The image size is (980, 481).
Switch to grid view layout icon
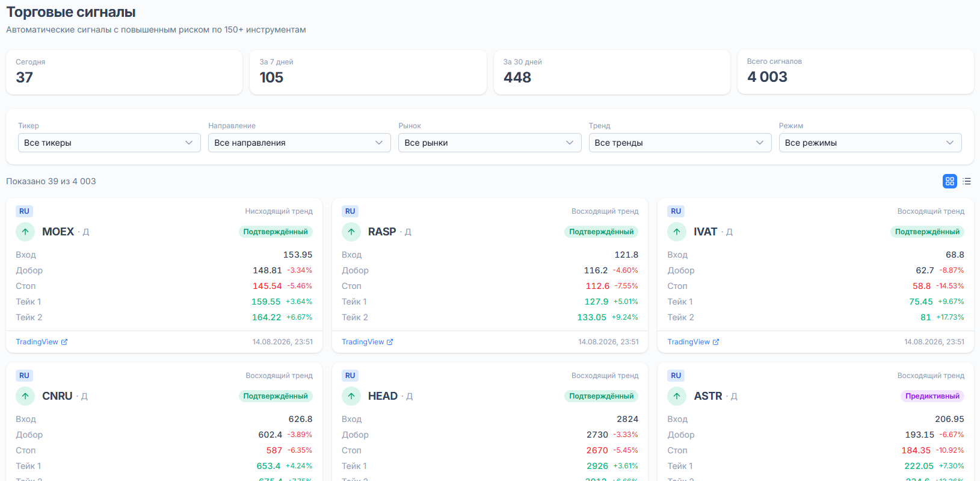coord(950,181)
